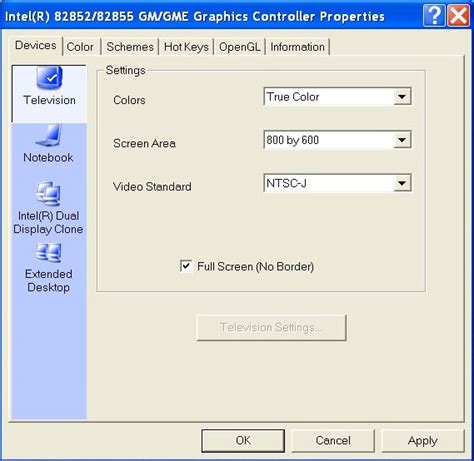This screenshot has width=474, height=461.
Task: Click the Television Settings... button
Action: click(271, 327)
